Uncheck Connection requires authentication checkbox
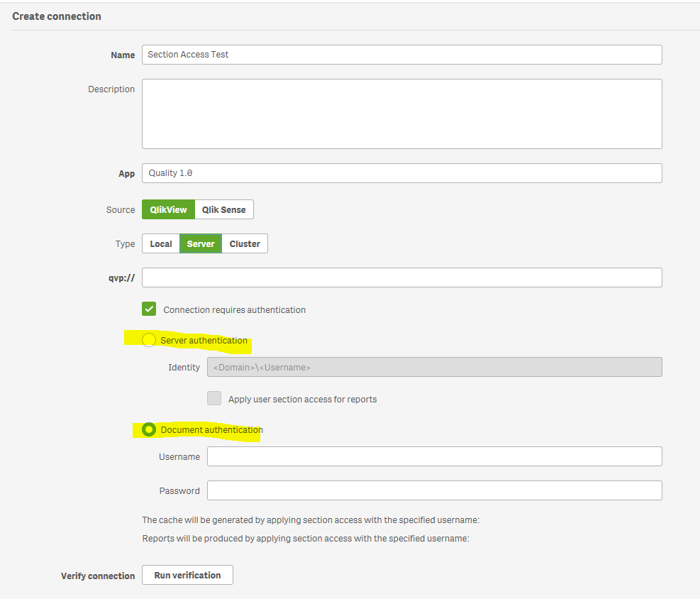 coord(149,309)
